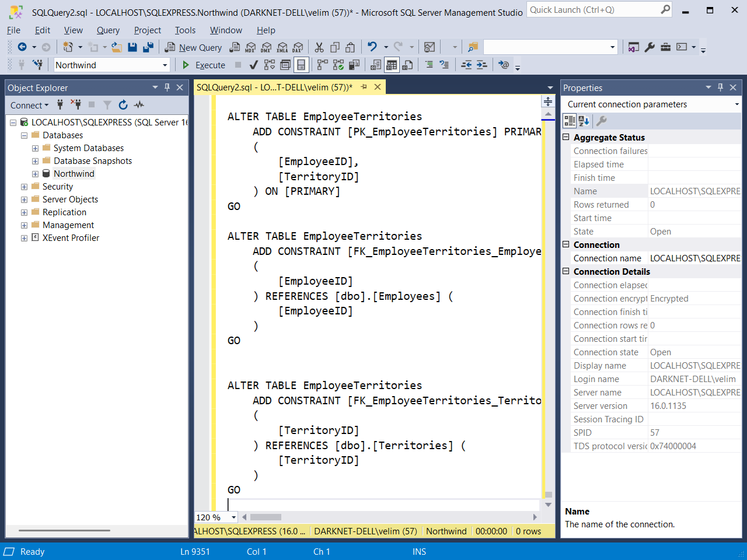Expand the Northwind database node
The image size is (747, 560).
click(35, 174)
